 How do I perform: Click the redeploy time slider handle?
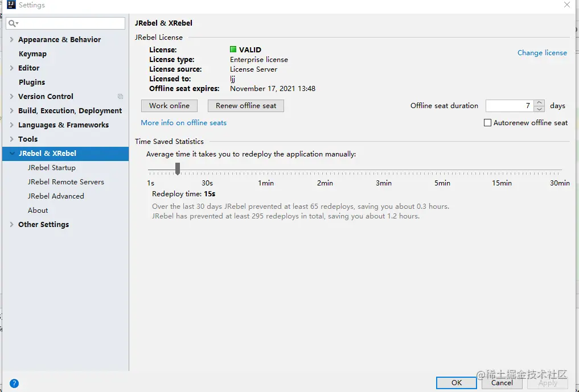click(x=178, y=168)
